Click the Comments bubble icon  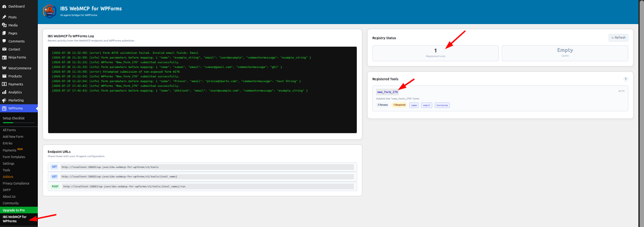pos(4,41)
